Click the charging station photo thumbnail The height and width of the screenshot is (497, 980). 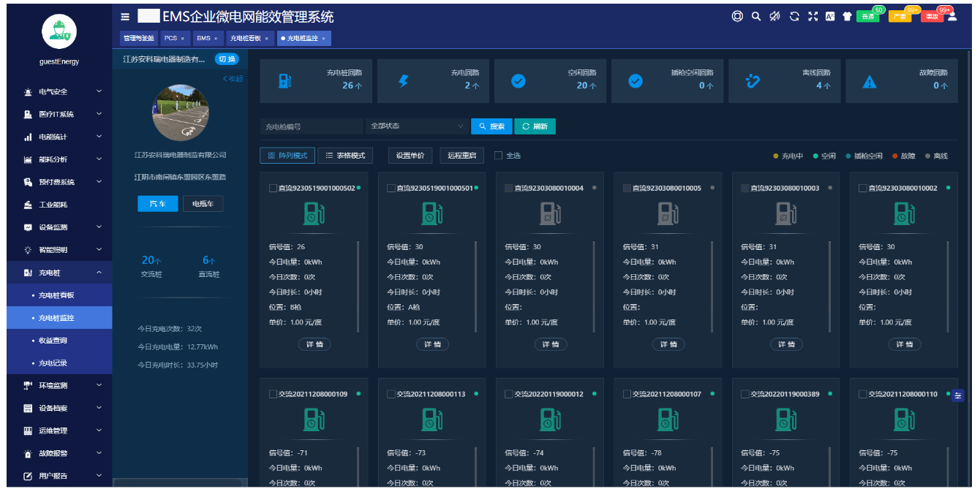click(x=180, y=113)
